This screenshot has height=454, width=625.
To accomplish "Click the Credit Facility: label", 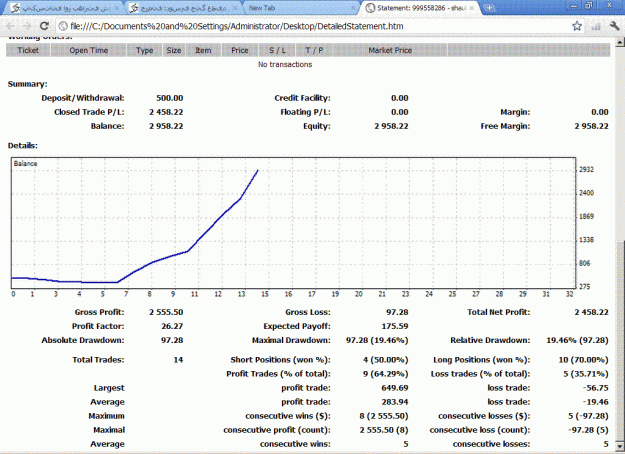I will [x=302, y=98].
